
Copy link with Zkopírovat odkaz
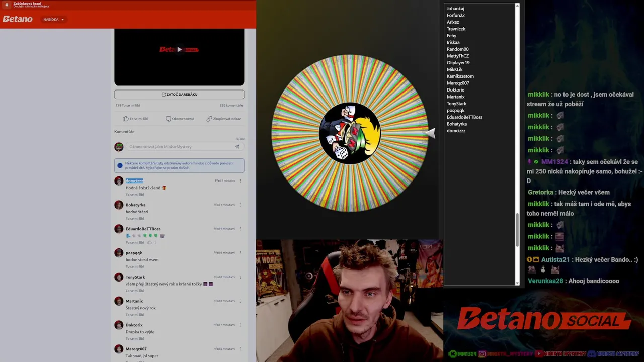coord(223,119)
